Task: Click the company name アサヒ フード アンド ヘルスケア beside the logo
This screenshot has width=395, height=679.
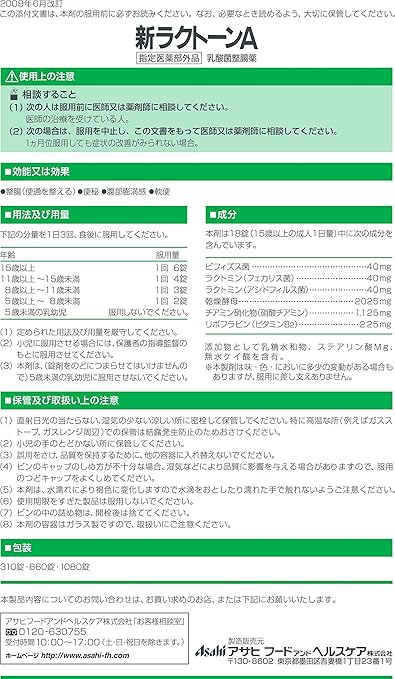Action: [x=297, y=651]
